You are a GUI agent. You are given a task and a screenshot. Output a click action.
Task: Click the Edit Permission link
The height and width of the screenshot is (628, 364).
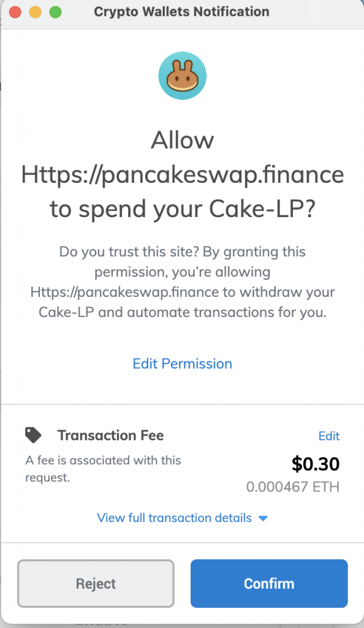click(x=183, y=364)
